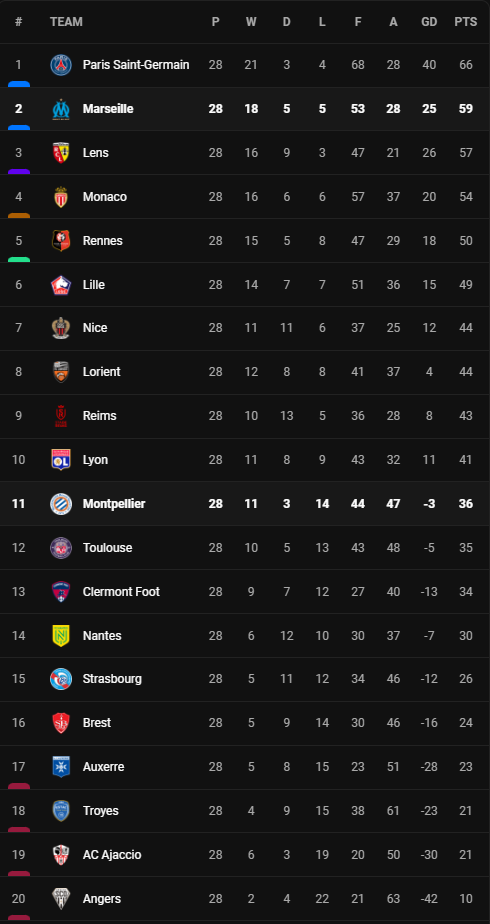
Task: Sort standings by GD column header
Action: pos(429,22)
